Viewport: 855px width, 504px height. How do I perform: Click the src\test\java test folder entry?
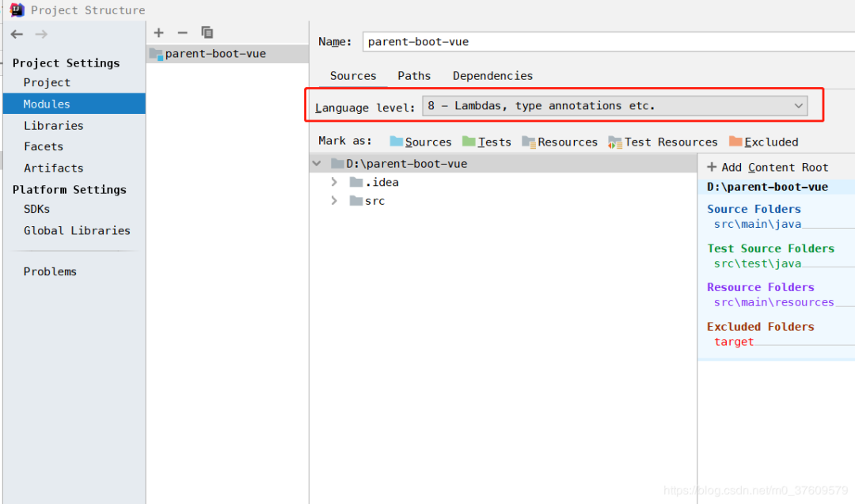click(758, 263)
